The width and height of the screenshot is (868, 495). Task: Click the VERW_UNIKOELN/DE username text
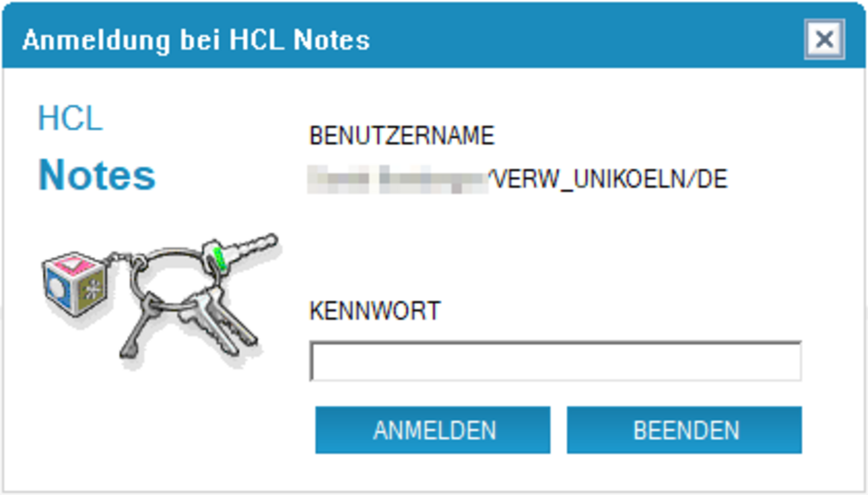(x=609, y=179)
